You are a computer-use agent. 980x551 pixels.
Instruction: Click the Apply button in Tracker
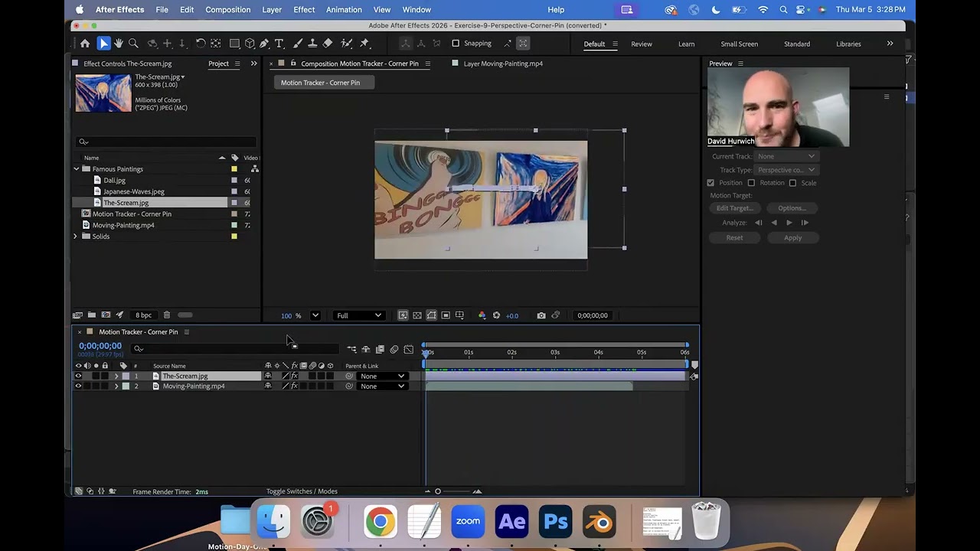point(792,238)
